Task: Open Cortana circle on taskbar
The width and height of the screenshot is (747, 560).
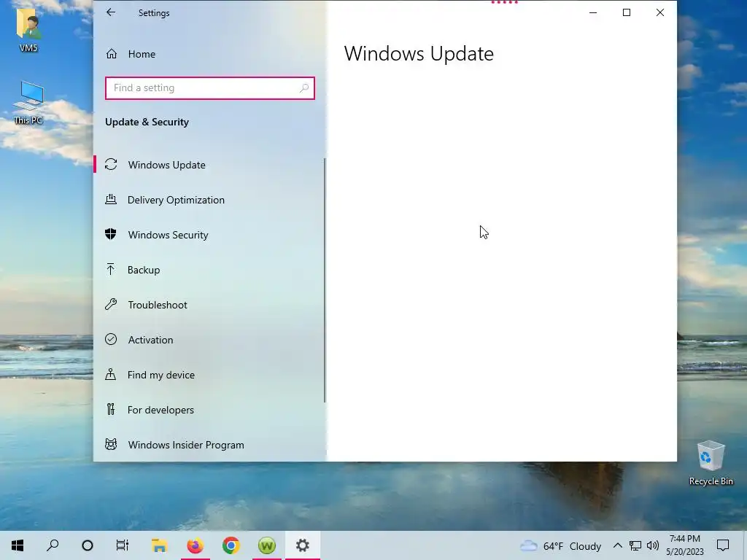Action: coord(88,545)
